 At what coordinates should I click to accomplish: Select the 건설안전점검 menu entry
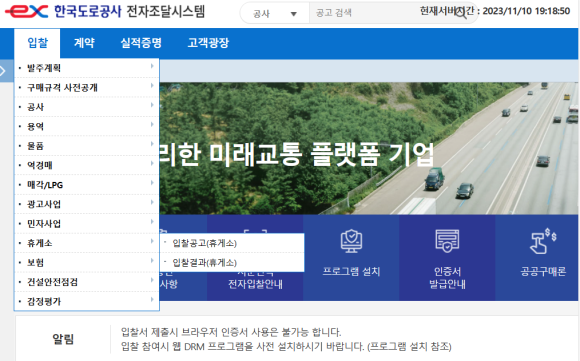pos(87,282)
